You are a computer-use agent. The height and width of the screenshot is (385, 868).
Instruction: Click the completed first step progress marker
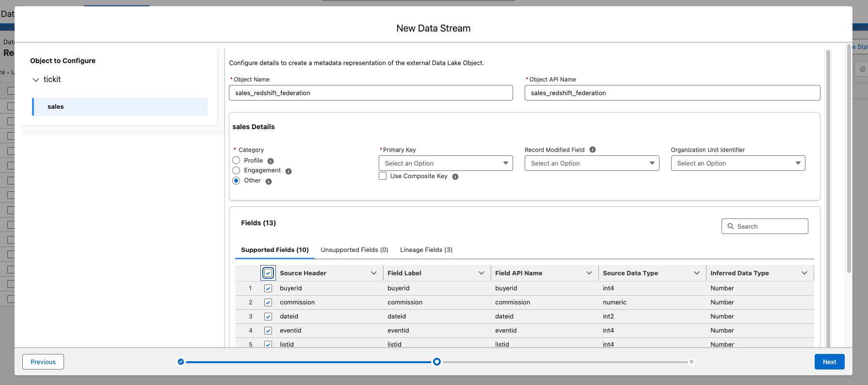181,362
